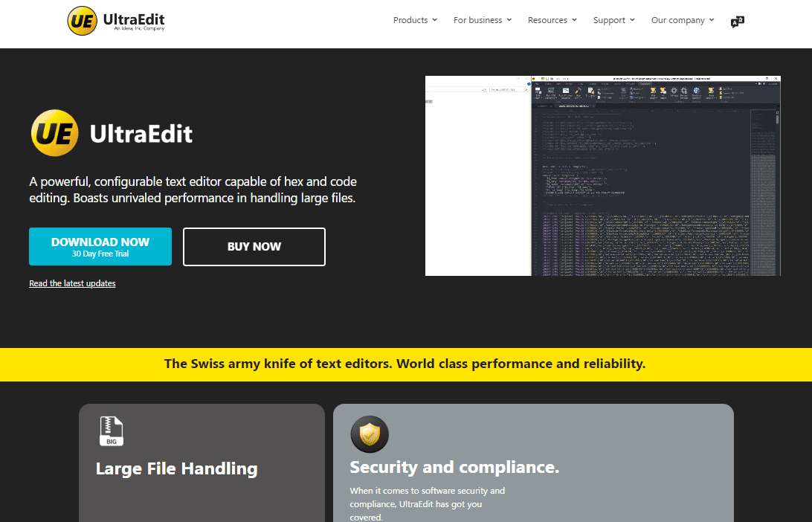Open the editor screenshot thumbnail
The height and width of the screenshot is (522, 812).
click(603, 176)
